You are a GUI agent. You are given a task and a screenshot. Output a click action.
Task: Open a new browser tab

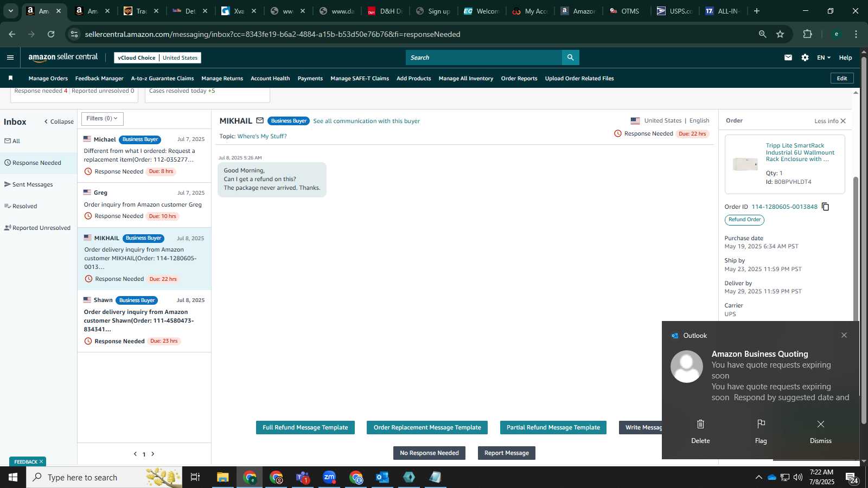[x=757, y=11]
